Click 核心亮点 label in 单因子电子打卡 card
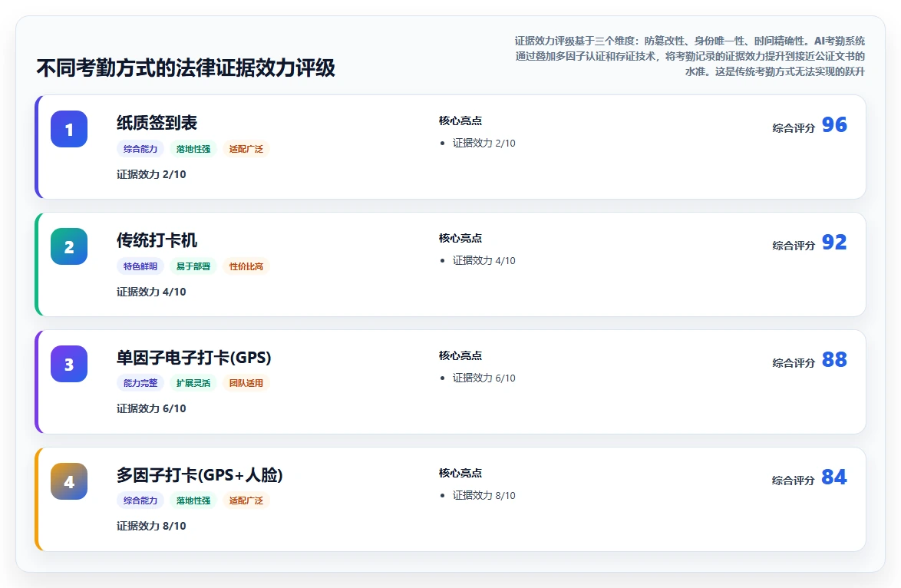This screenshot has width=901, height=588. 460,355
